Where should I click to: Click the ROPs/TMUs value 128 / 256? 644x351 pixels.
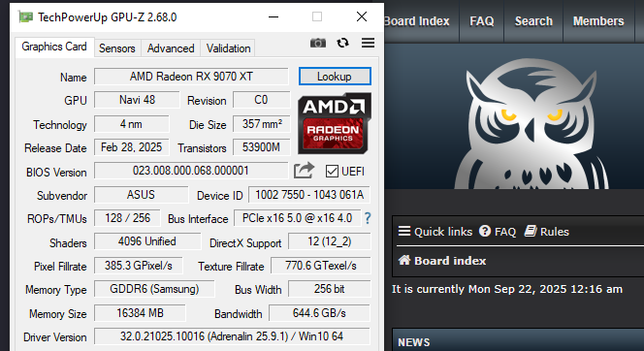[x=127, y=218]
